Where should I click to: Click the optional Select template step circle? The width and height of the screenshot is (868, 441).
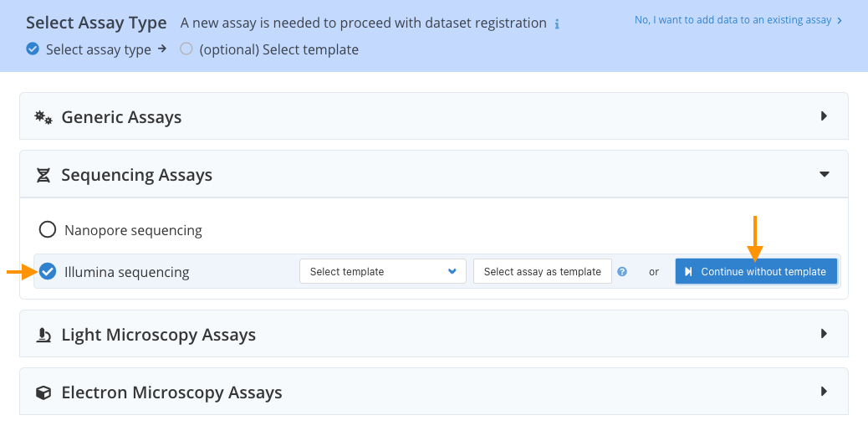(x=186, y=49)
